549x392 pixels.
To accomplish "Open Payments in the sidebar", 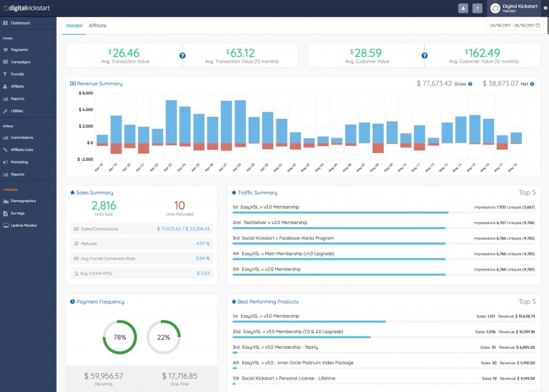I will (x=19, y=50).
